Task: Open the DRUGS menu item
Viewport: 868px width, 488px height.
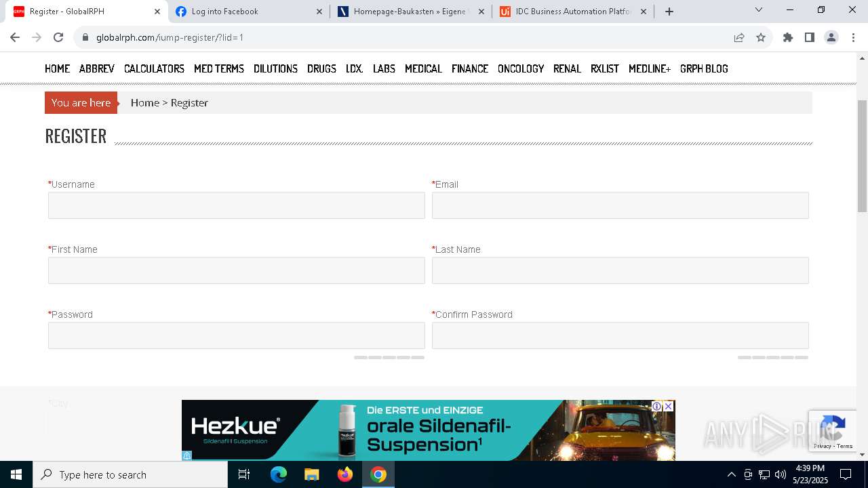Action: pos(321,68)
